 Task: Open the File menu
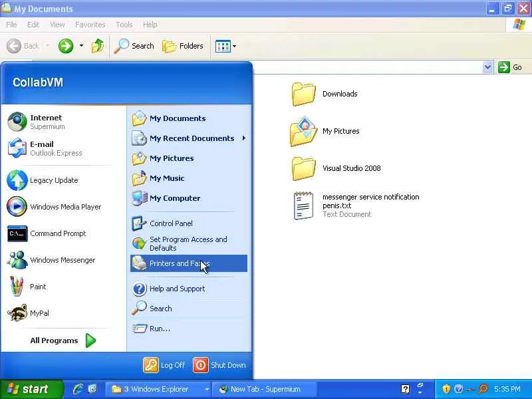[11, 25]
